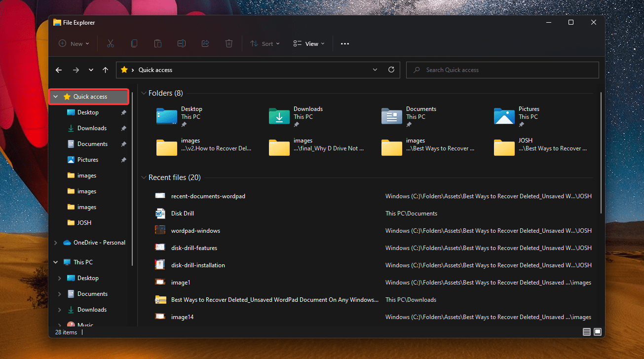Click the Delete trash can icon
The width and height of the screenshot is (644, 359).
click(x=229, y=43)
